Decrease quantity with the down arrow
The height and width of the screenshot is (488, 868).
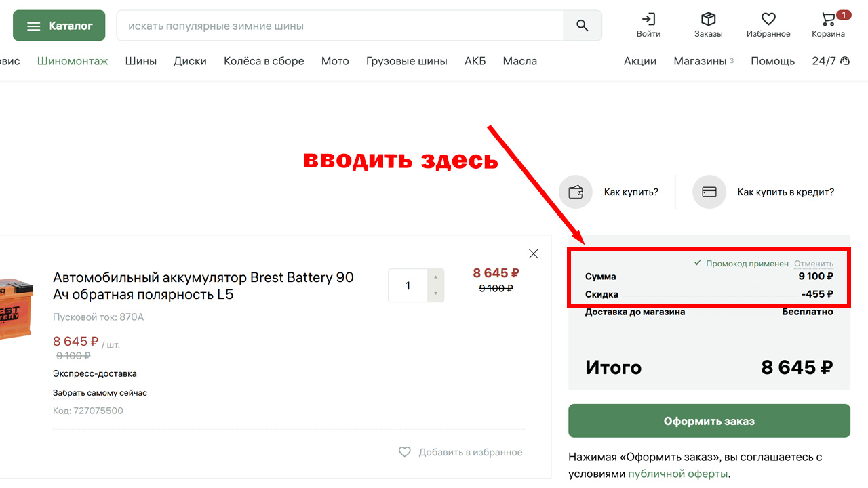[x=435, y=293]
